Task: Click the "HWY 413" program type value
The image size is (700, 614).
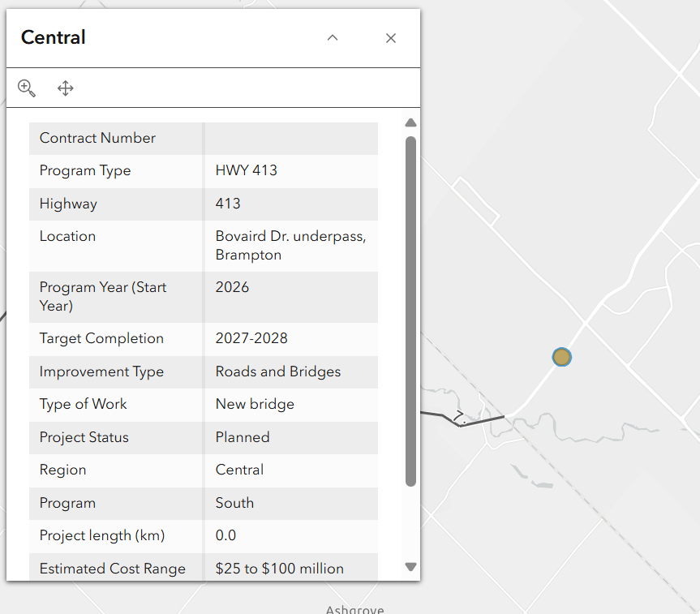Action: point(246,170)
